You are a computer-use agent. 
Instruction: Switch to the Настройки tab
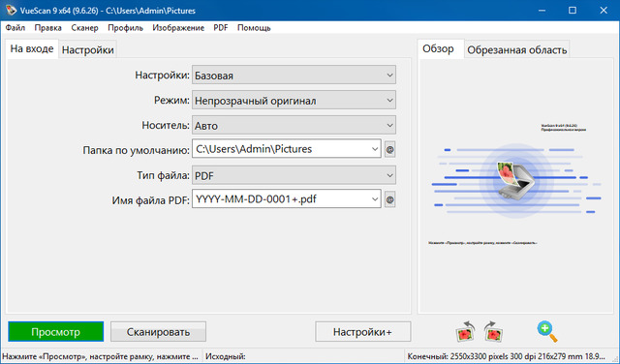[88, 49]
